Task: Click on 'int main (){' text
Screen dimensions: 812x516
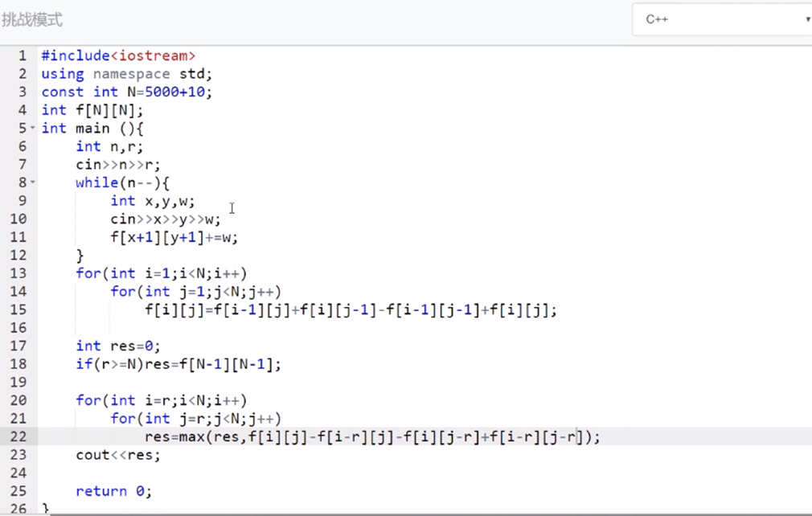Action: (92, 129)
